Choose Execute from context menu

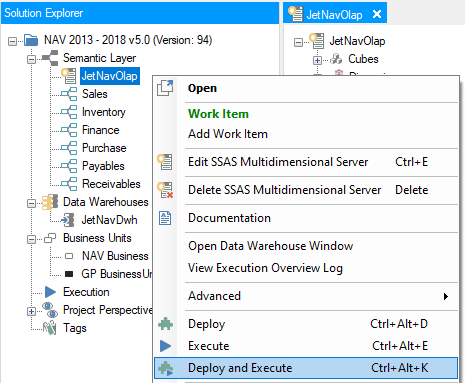pos(306,346)
